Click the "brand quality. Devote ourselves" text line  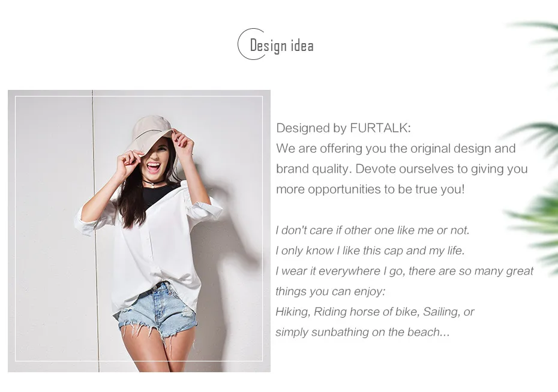402,169
